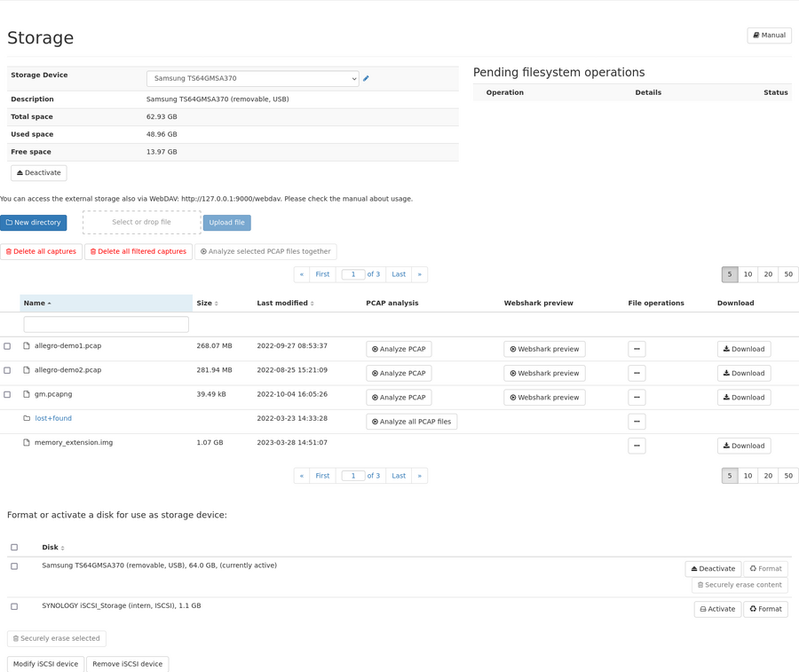Set page size to 50 in bottom selector
This screenshot has height=672, width=799.
point(787,476)
